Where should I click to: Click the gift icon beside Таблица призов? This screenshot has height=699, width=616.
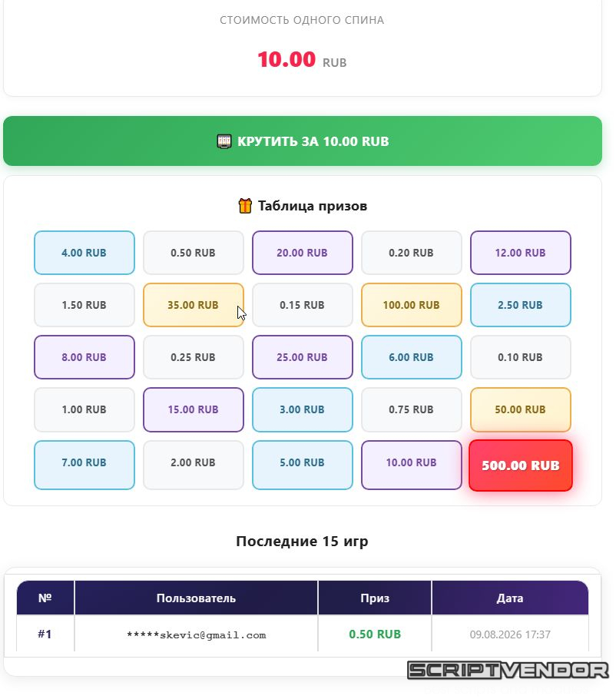[x=245, y=206]
